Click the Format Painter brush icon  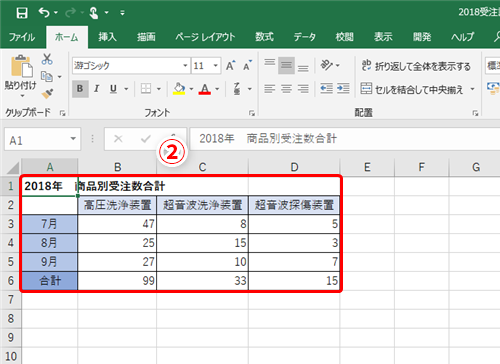coord(47,94)
